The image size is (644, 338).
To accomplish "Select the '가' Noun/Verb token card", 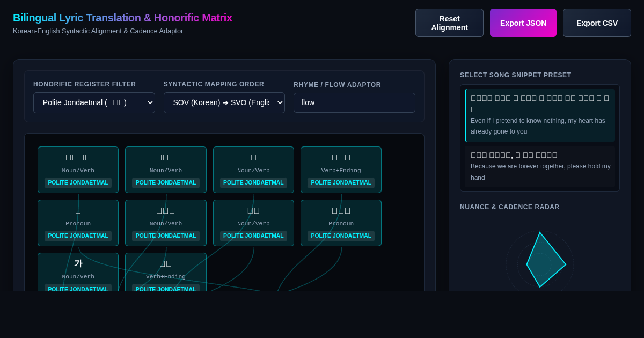I will click(78, 272).
